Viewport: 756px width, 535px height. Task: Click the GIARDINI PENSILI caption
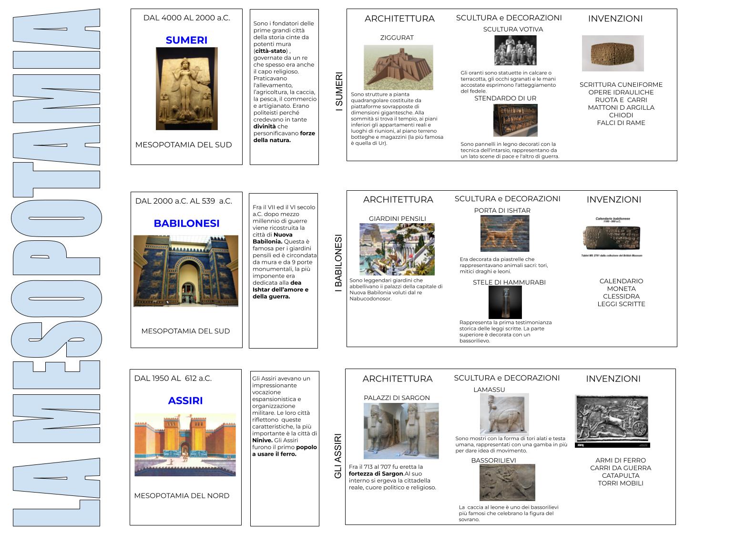(398, 218)
